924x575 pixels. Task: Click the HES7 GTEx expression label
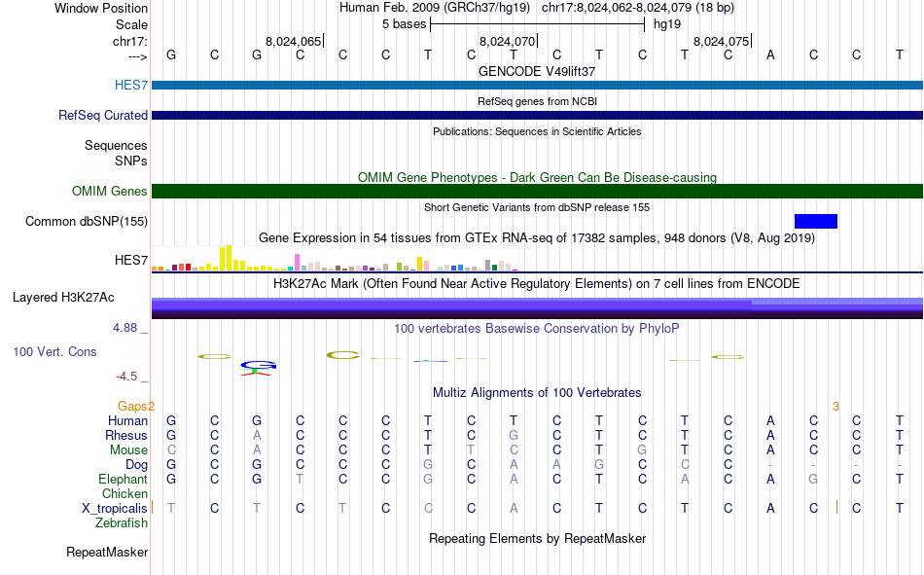131,260
